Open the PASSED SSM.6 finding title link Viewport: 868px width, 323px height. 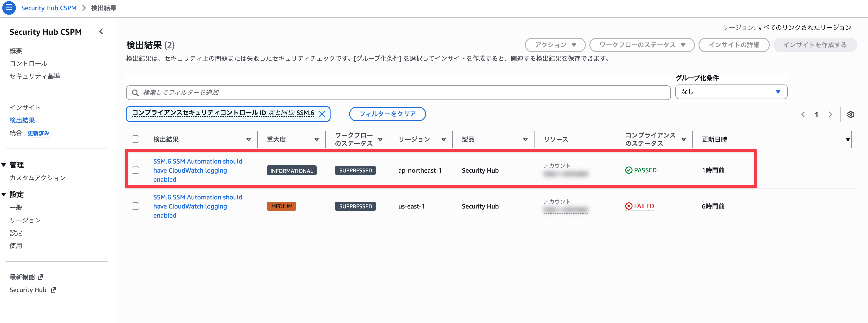pyautogui.click(x=198, y=170)
